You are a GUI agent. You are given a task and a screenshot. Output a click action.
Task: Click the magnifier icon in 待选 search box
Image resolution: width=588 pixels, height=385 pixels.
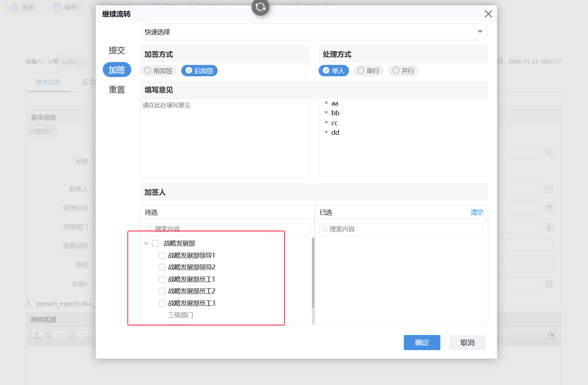pos(150,229)
